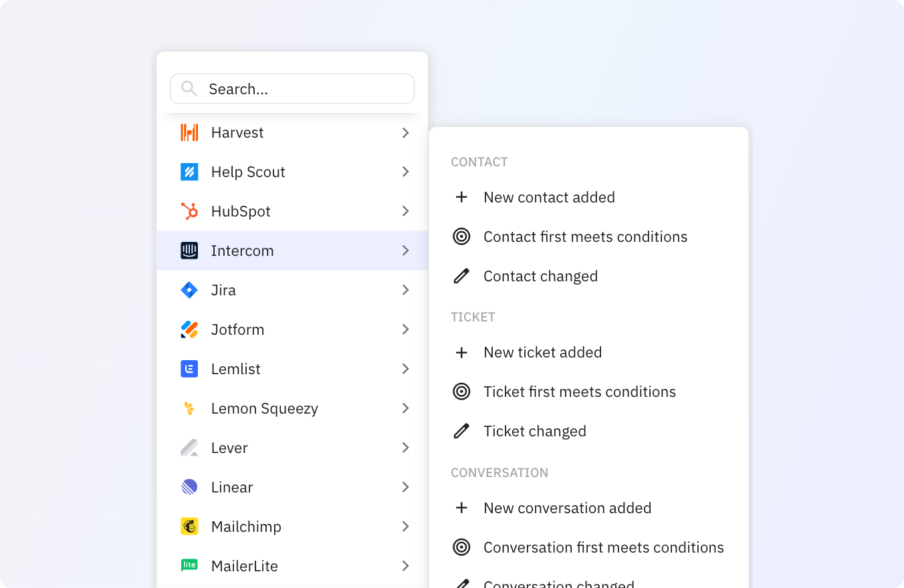The height and width of the screenshot is (588, 904).
Task: Pick "New conversation added" trigger
Action: [567, 508]
